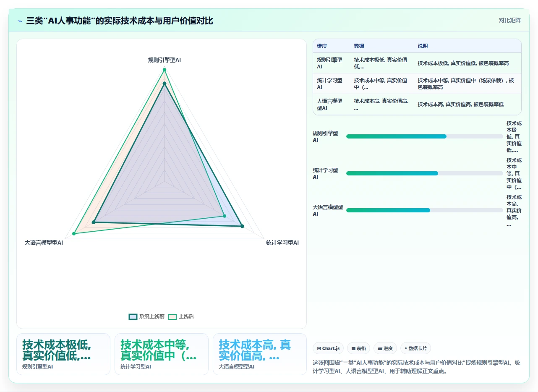Toggle the 系统上线前 legend swatch
Viewport: 538px width, 392px height.
(x=133, y=316)
